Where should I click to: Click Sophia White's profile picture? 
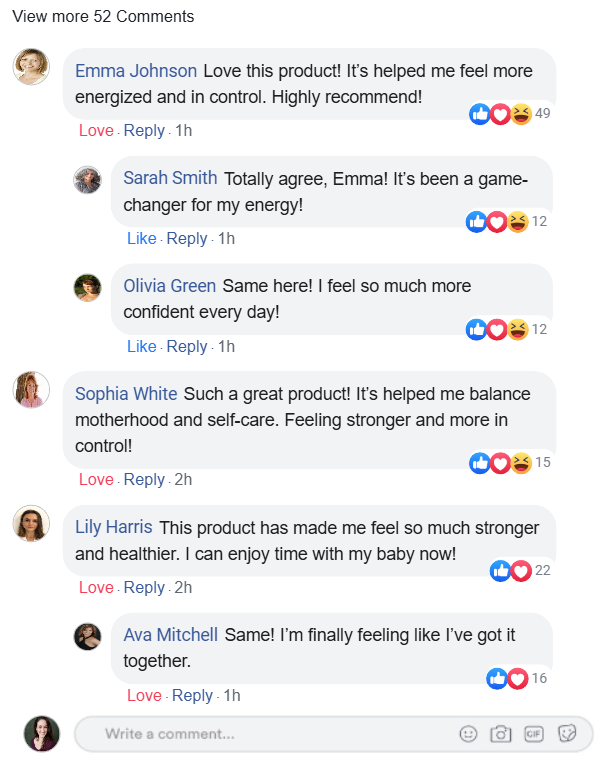click(31, 389)
